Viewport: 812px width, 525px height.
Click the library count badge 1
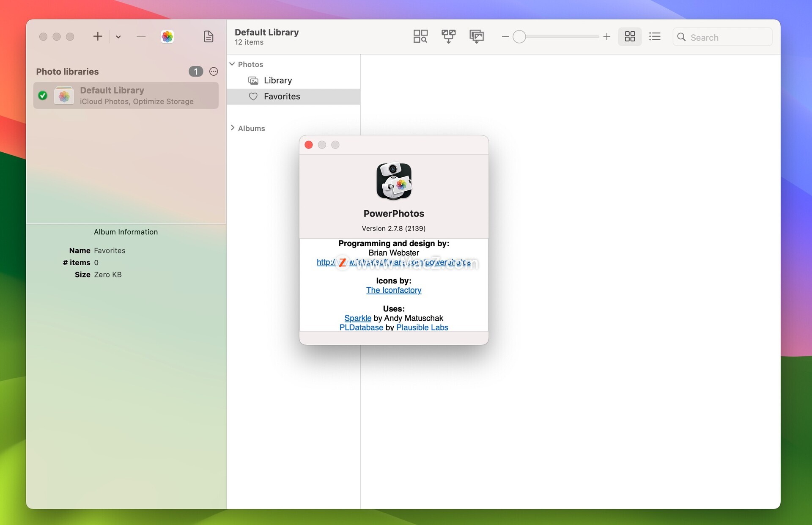pos(196,71)
